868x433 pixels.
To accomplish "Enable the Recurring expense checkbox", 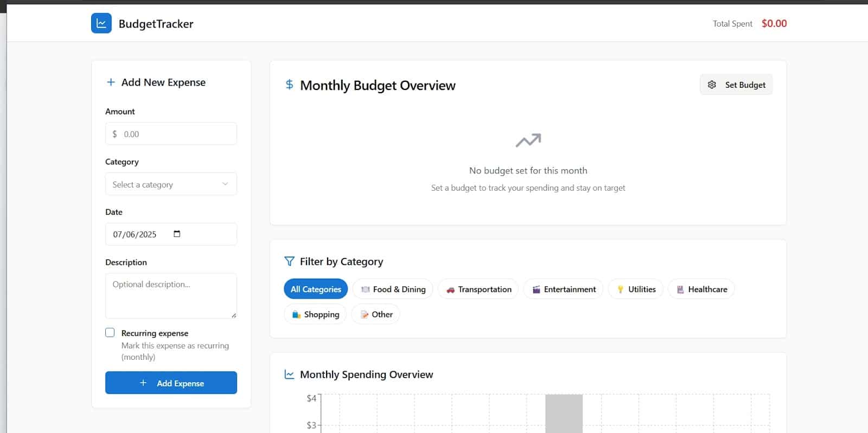I will tap(110, 333).
